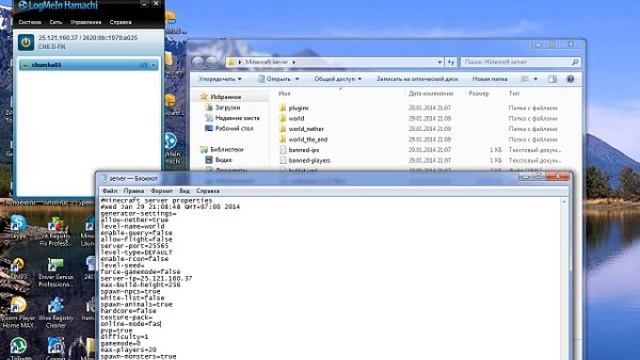
Task: Select Недавние места in the navigation pane
Action: [x=233, y=118]
